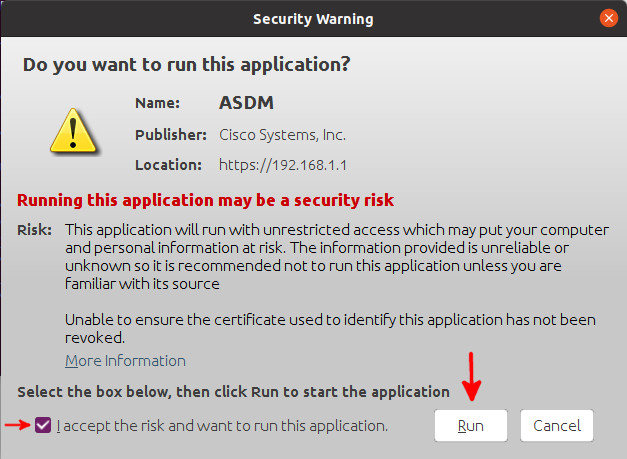Click the Security Warning title bar
The height and width of the screenshot is (459, 627).
coord(314,19)
